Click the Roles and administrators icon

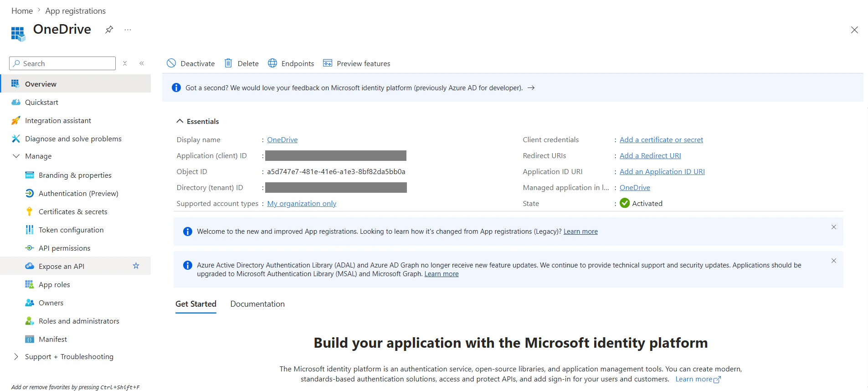tap(30, 321)
